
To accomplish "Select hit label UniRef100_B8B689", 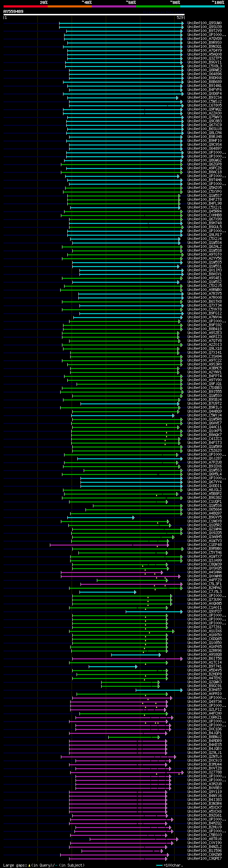I will point(204,82).
